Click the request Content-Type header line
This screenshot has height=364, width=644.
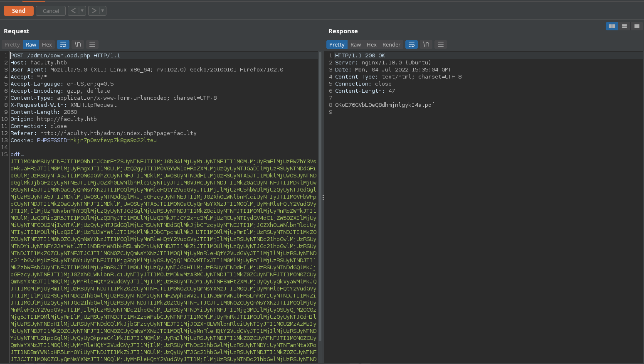[114, 98]
